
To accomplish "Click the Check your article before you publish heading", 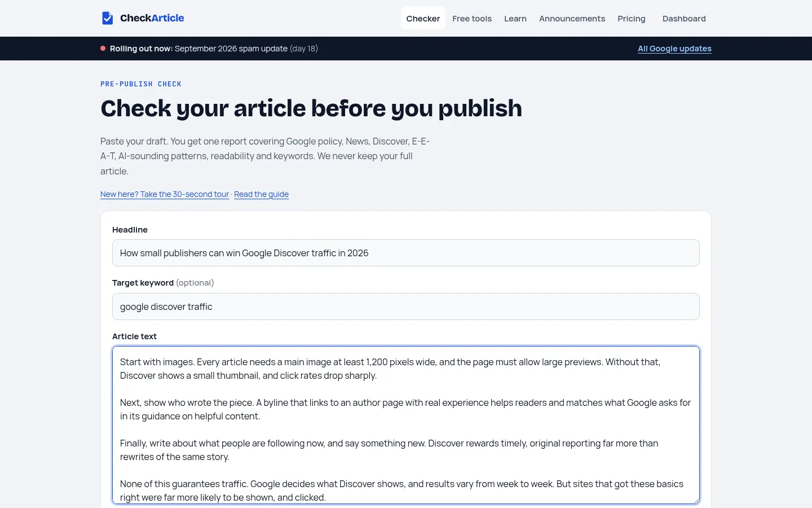I will coord(311,108).
